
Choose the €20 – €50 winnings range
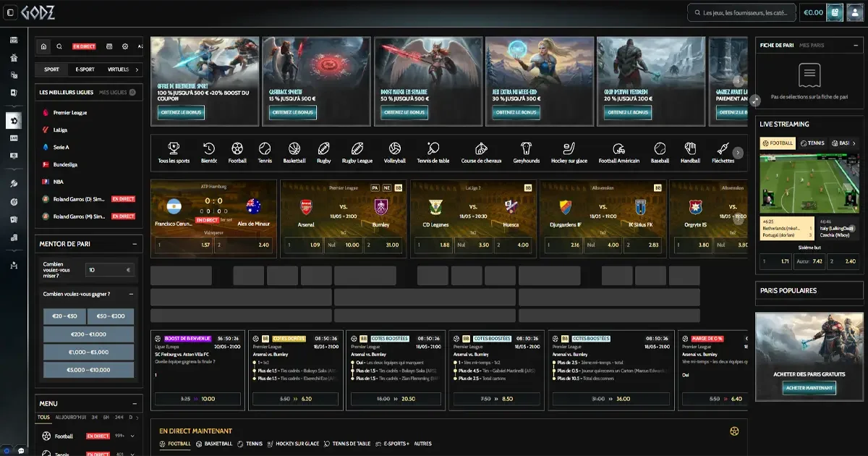coord(65,316)
